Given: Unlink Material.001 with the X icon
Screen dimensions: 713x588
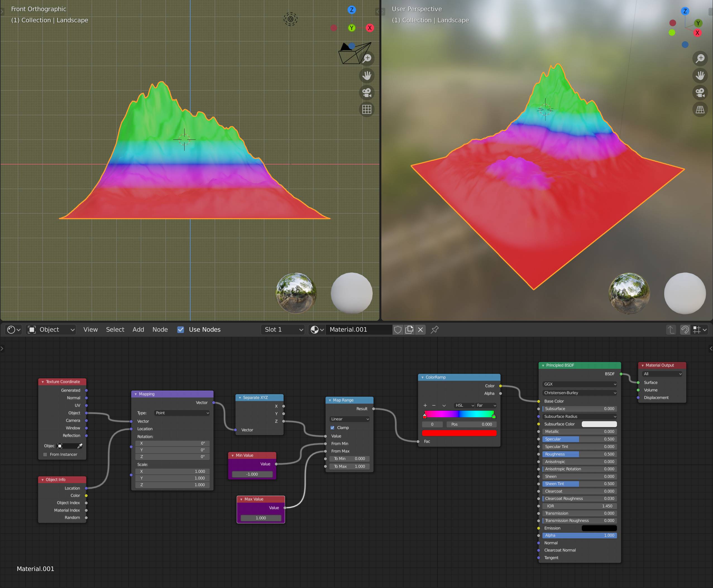Looking at the screenshot, I should (420, 330).
